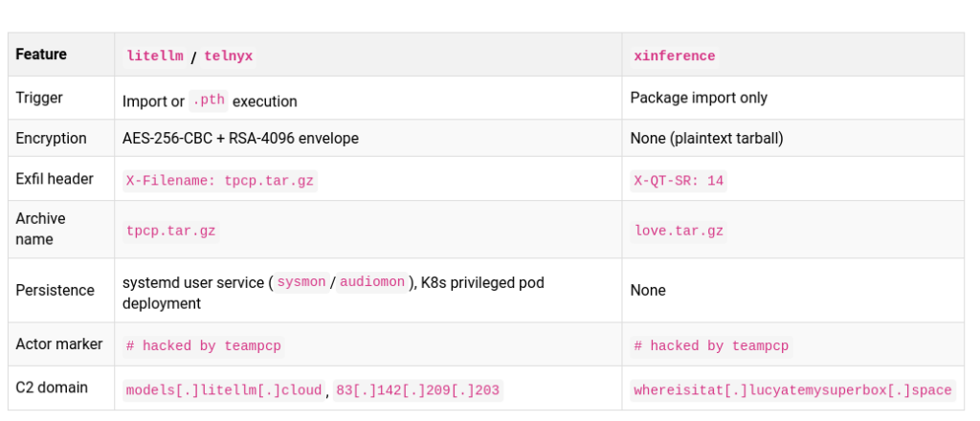Click the 'Actor marker' row label
Image resolution: width=980 pixels, height=421 pixels.
(x=59, y=343)
